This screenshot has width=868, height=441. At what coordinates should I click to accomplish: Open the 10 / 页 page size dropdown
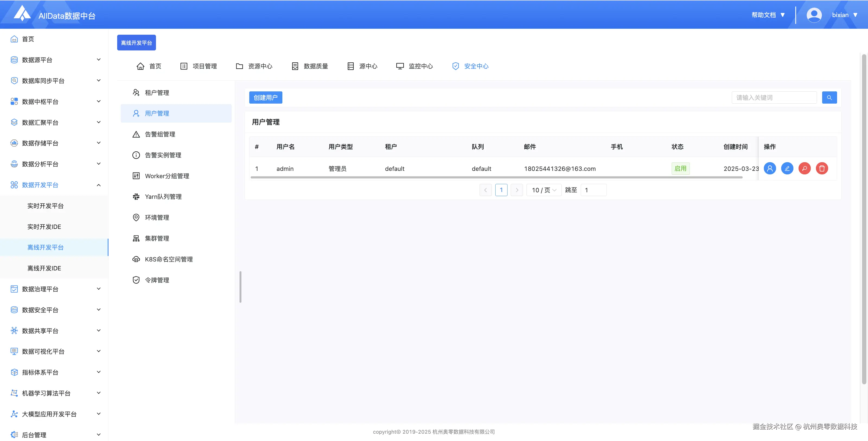pyautogui.click(x=544, y=190)
